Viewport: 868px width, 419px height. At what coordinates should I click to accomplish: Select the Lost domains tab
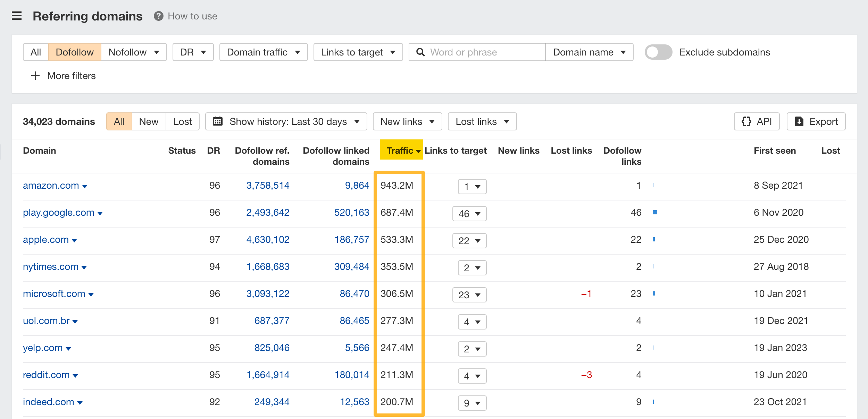183,121
